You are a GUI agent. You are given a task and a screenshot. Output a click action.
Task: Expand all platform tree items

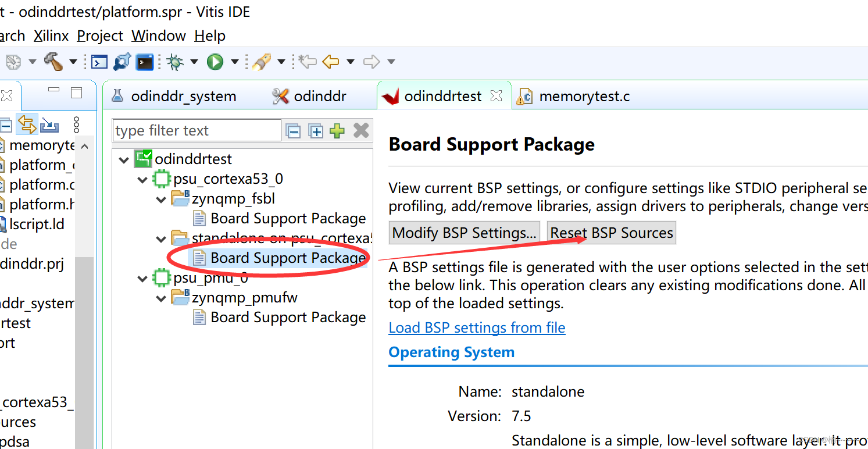click(316, 131)
